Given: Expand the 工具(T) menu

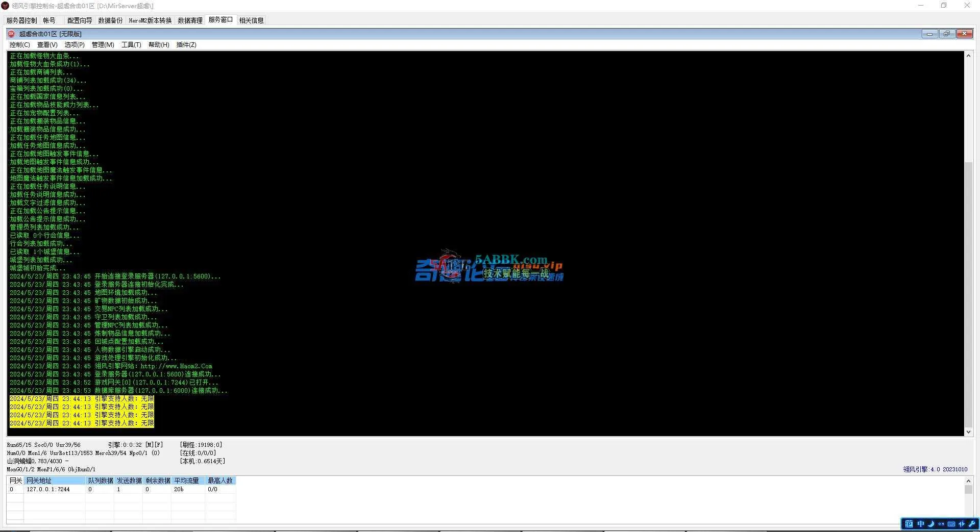Looking at the screenshot, I should [x=131, y=45].
